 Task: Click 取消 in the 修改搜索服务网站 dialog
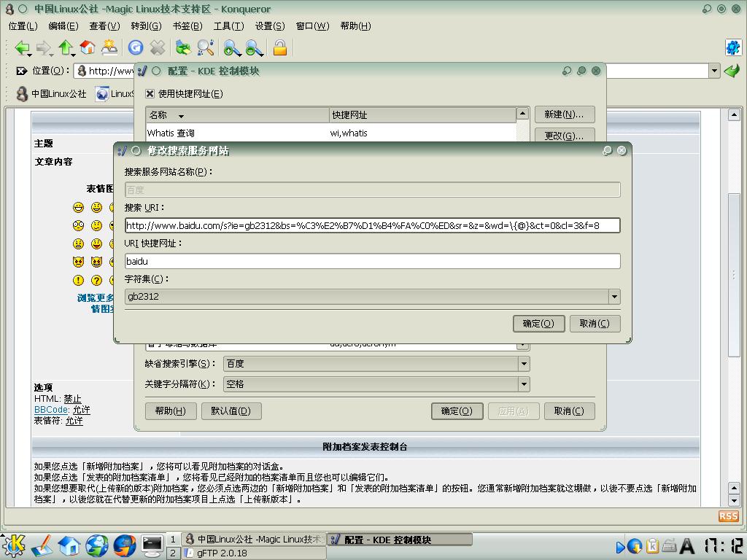point(595,324)
